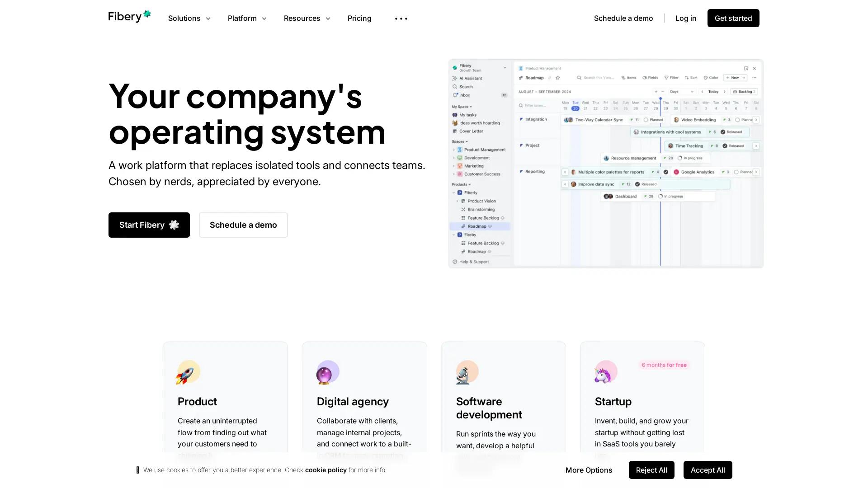Image resolution: width=868 pixels, height=488 pixels.
Task: Open More Options for cookie settings
Action: coord(589,470)
